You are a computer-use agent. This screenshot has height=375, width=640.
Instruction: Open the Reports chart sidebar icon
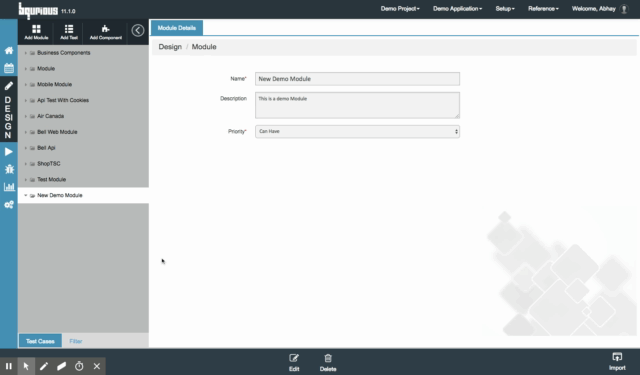click(x=9, y=187)
